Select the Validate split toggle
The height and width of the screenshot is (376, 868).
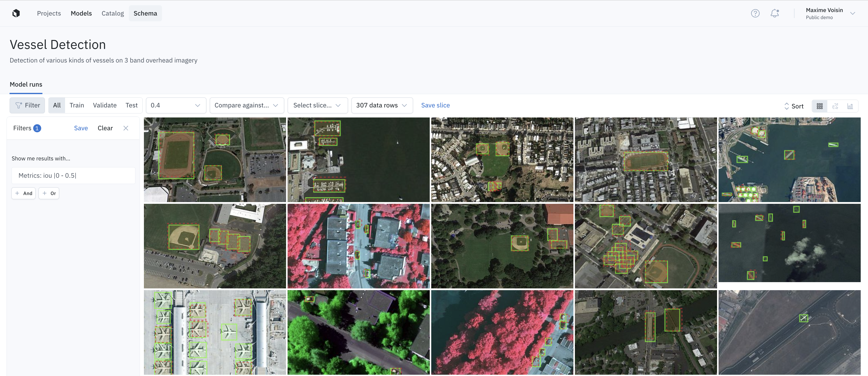(104, 105)
